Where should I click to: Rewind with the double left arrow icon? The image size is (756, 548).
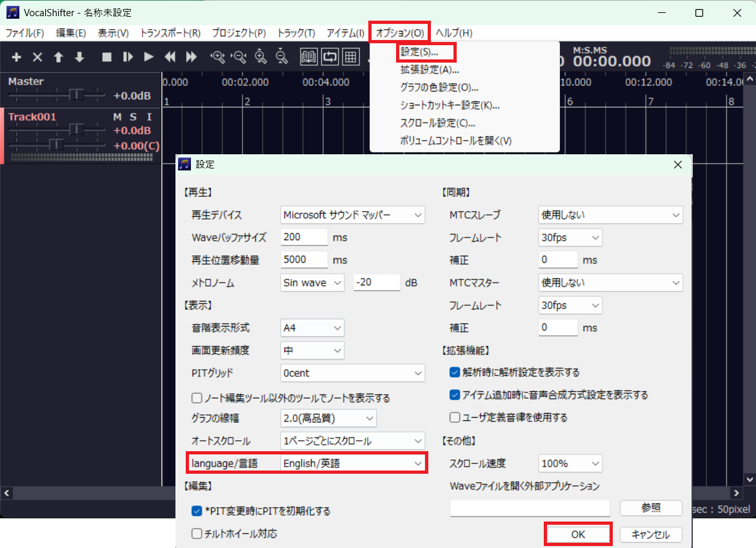click(170, 57)
